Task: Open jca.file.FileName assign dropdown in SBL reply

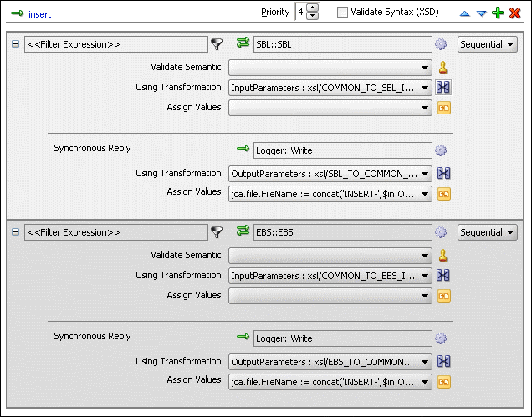Action: point(330,194)
